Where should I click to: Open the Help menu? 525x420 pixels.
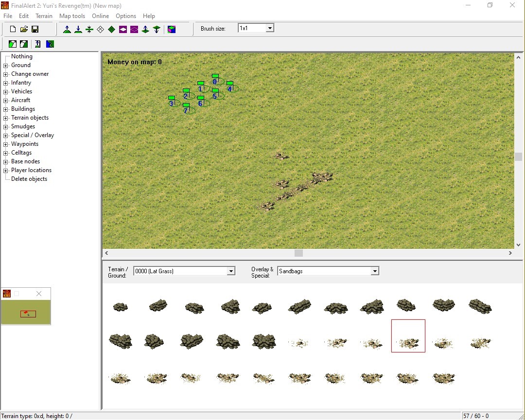tap(149, 16)
